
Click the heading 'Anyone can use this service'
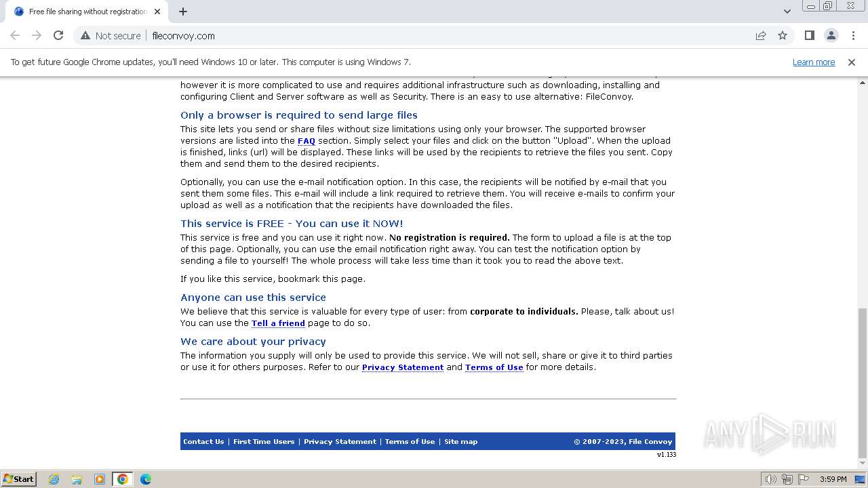(253, 298)
